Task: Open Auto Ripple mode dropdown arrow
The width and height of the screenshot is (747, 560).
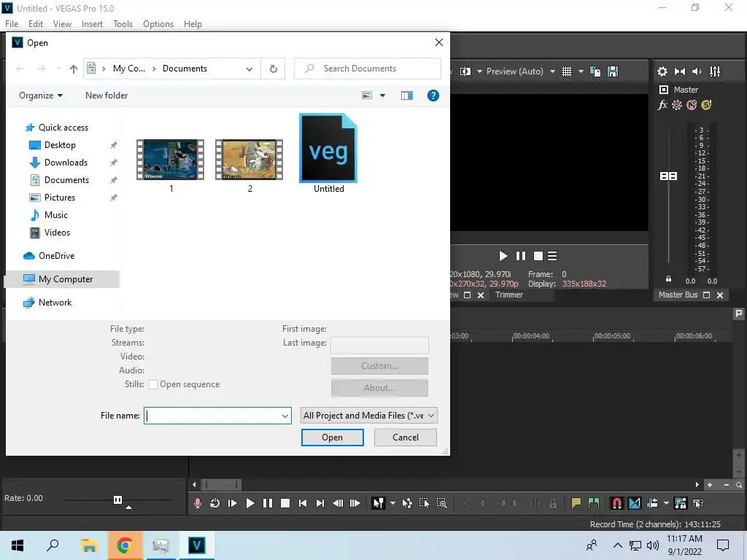Action: (666, 503)
